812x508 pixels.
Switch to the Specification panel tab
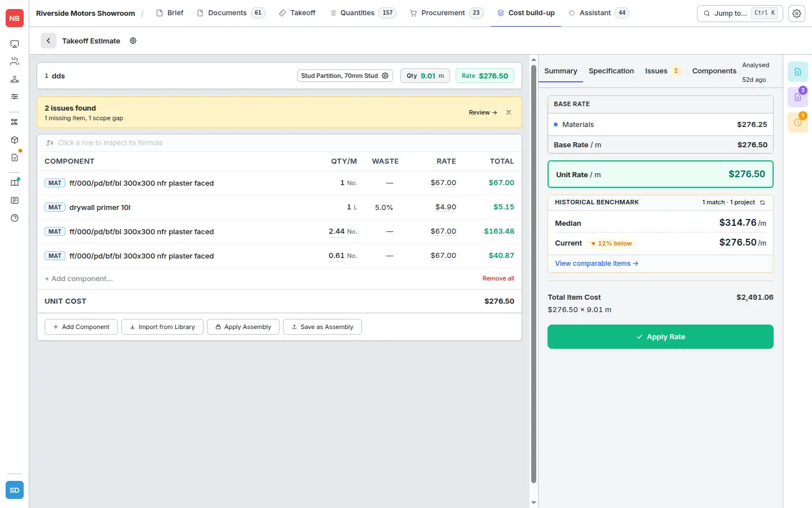tap(611, 71)
